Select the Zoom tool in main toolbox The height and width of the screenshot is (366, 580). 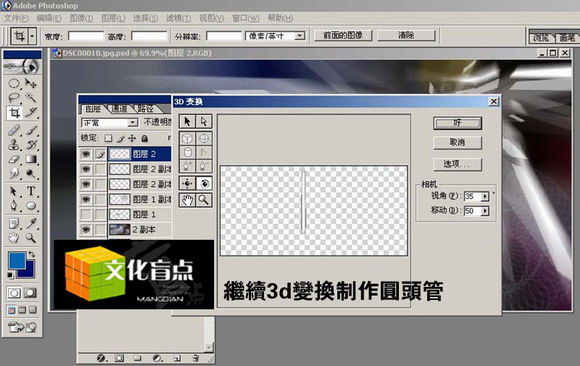31,238
